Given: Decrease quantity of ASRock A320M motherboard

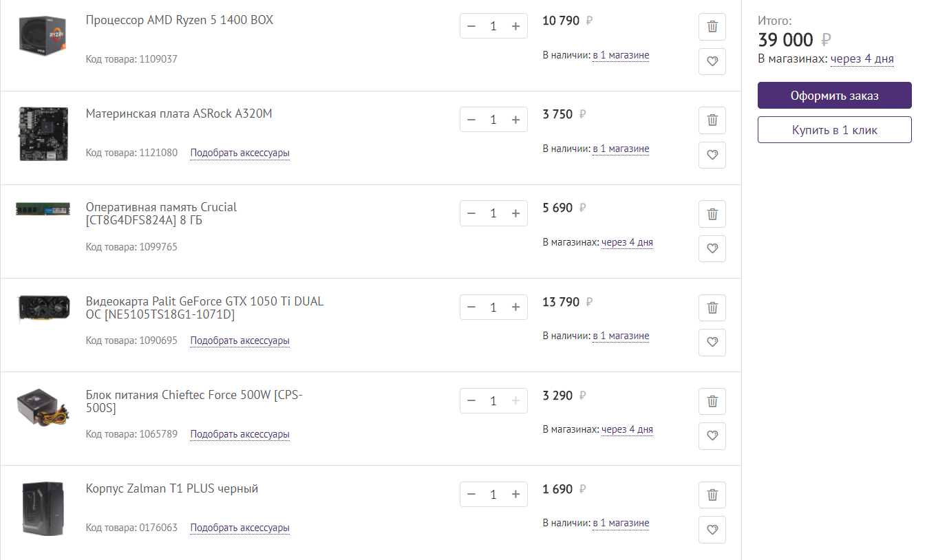Looking at the screenshot, I should [471, 120].
